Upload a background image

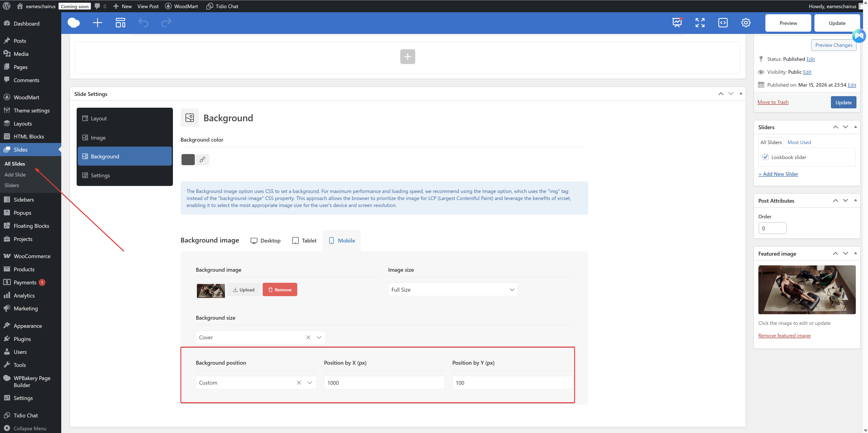(244, 290)
